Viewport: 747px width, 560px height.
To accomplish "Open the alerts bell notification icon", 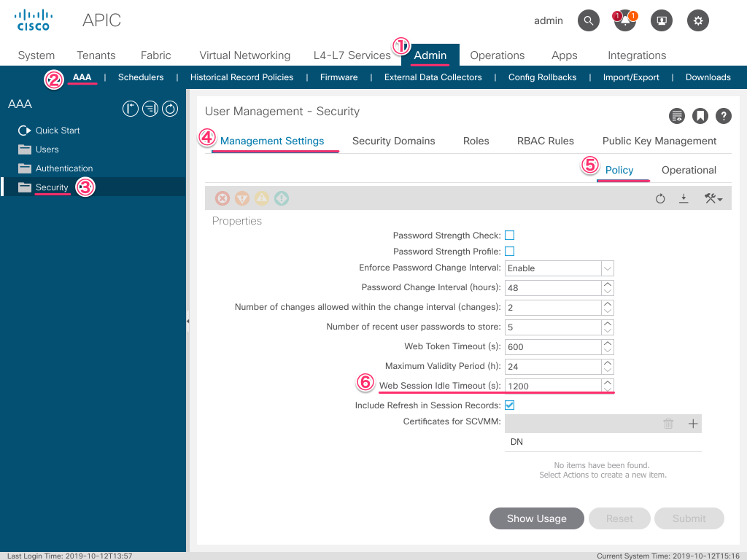I will (x=625, y=20).
